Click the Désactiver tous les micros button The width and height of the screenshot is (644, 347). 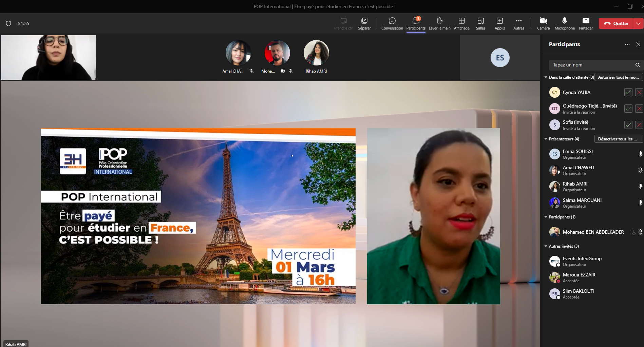tap(618, 139)
